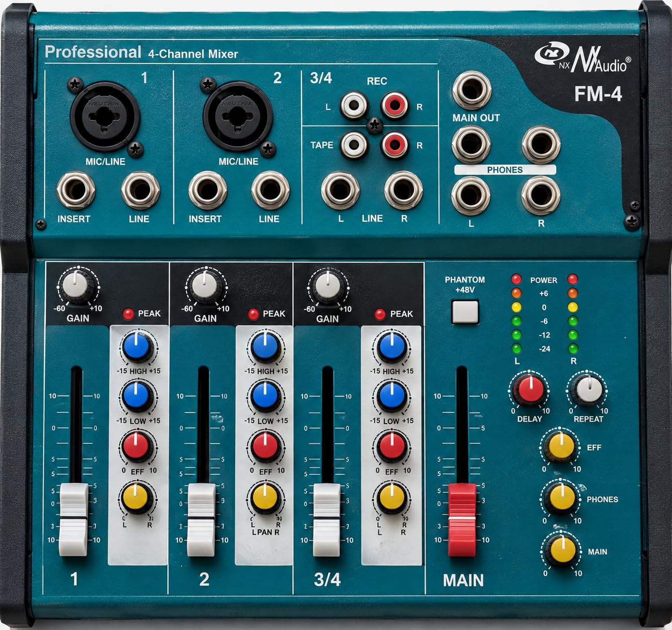The image size is (672, 630).
Task: Click the channel 3/4 white fader cap
Action: tap(327, 519)
